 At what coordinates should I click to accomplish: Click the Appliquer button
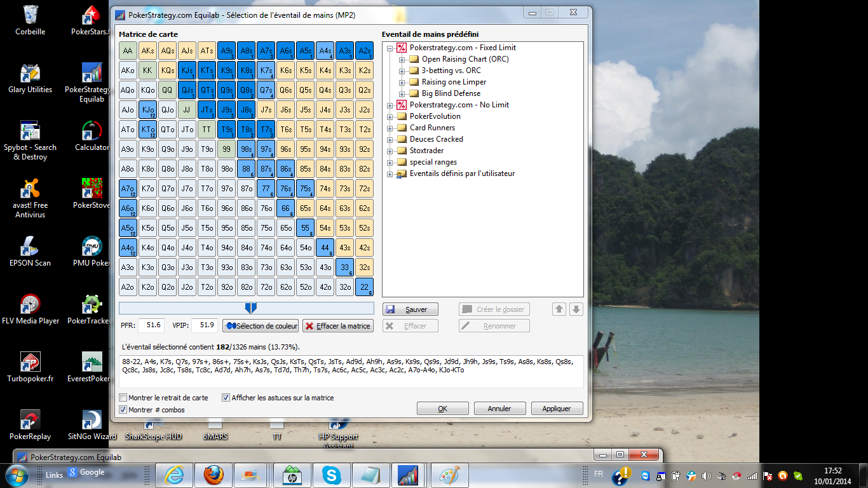coord(557,409)
